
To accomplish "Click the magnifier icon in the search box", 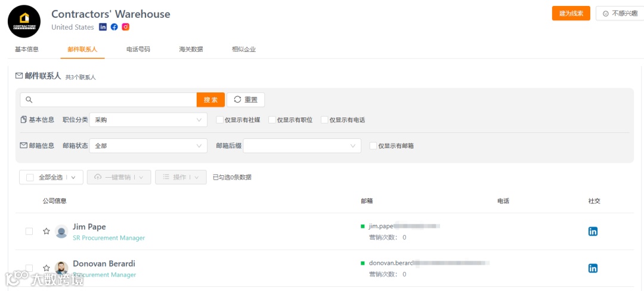I will (29, 100).
